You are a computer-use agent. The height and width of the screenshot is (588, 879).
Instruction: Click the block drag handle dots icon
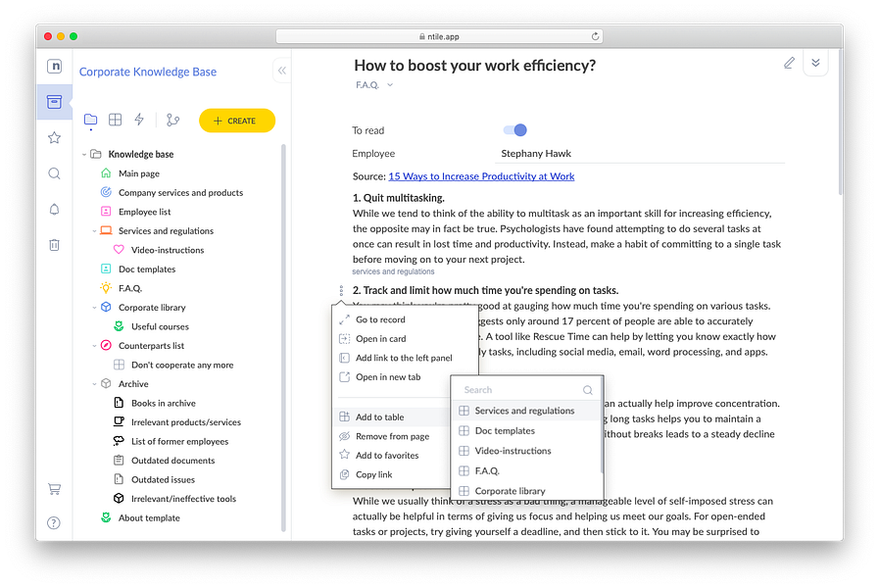pos(341,290)
